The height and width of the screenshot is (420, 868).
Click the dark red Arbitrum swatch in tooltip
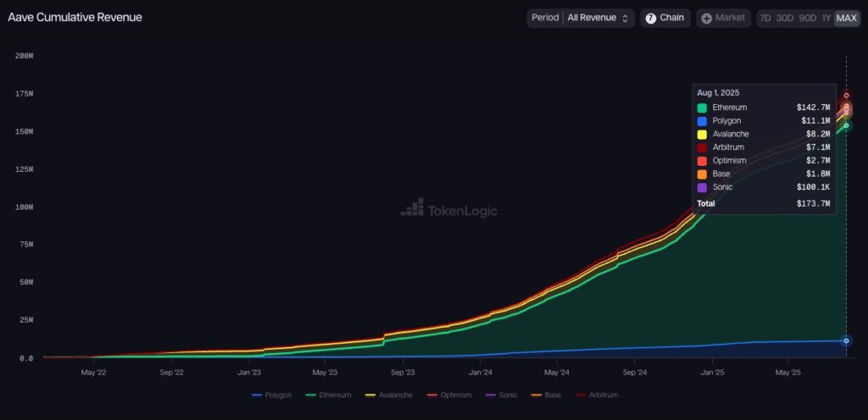(702, 147)
